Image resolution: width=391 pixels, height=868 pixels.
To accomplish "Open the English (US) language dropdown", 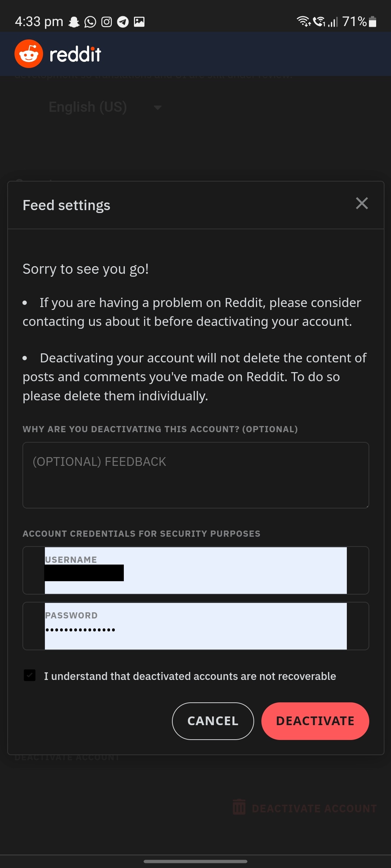I will coord(88,107).
